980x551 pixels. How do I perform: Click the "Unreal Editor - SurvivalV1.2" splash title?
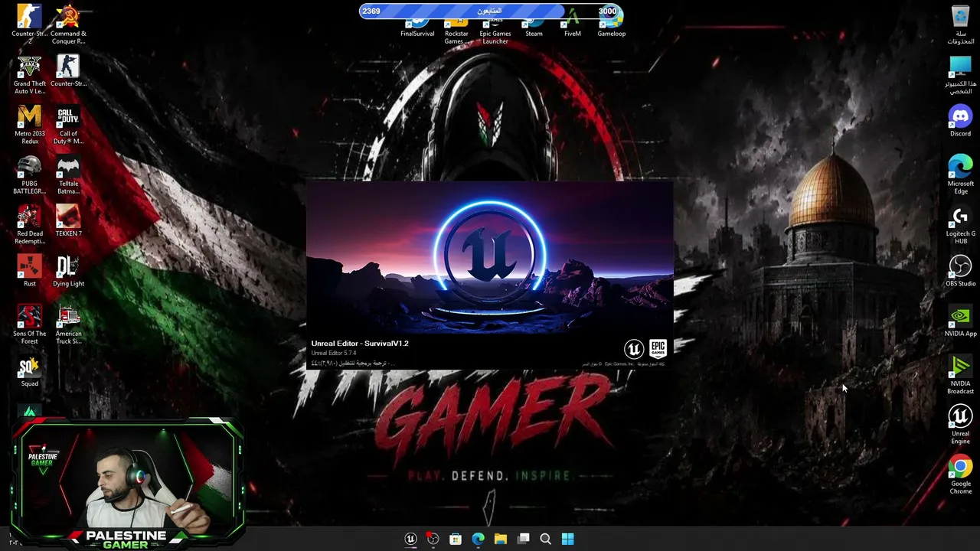pyautogui.click(x=360, y=344)
